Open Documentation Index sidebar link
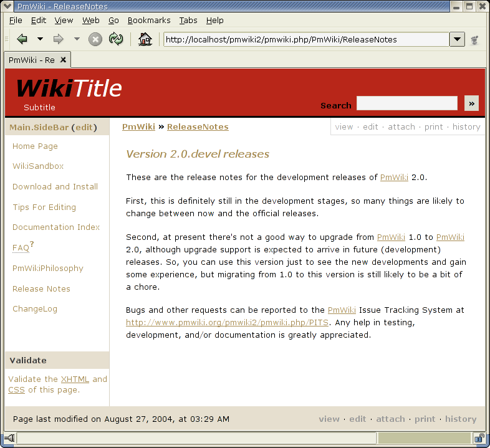490x448 pixels. click(56, 227)
